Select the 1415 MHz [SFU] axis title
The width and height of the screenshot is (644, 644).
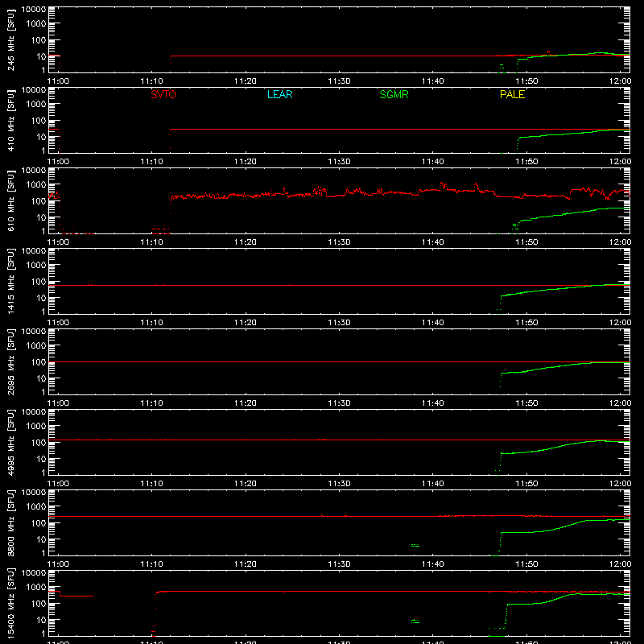click(x=11, y=281)
